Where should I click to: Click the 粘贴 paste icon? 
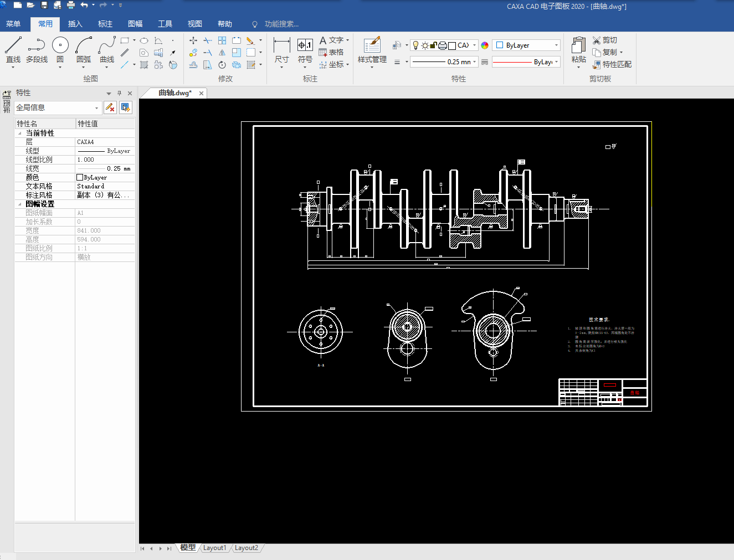(x=578, y=45)
